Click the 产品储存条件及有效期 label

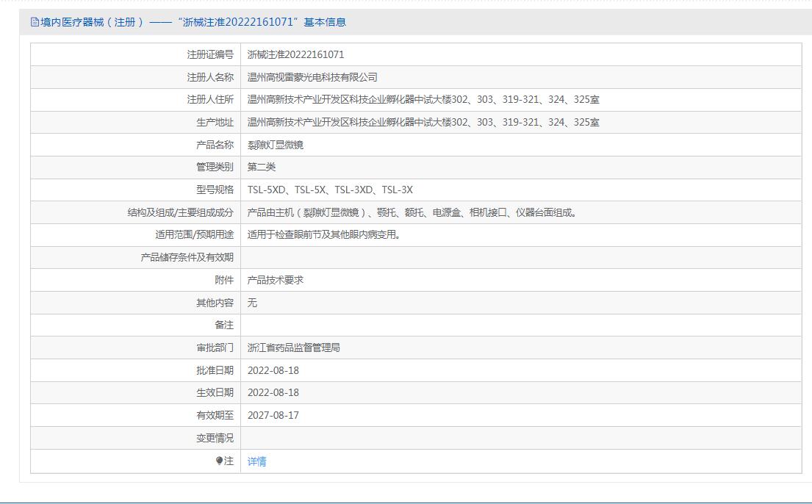point(187,257)
